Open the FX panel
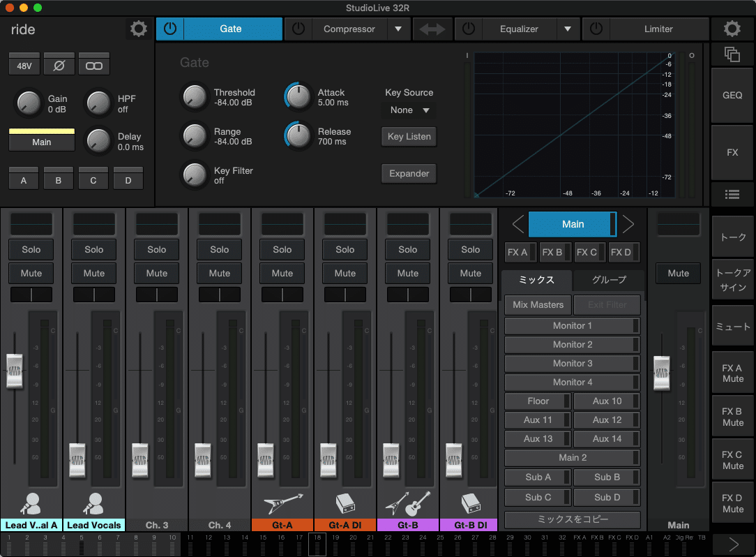This screenshot has width=756, height=557. pos(732,152)
